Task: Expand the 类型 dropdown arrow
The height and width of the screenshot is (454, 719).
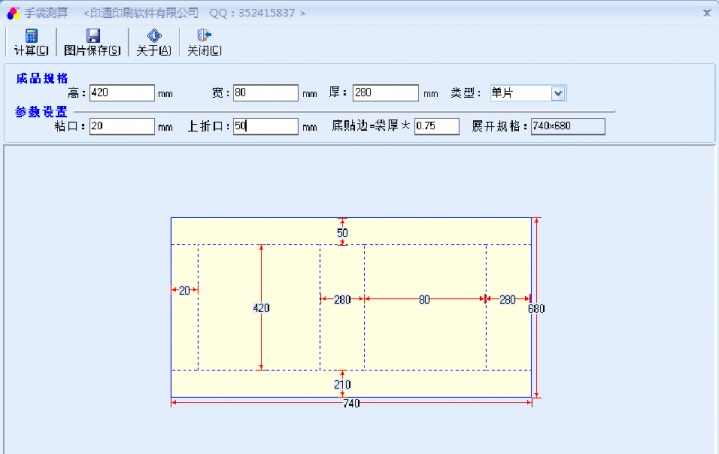Action: 558,93
